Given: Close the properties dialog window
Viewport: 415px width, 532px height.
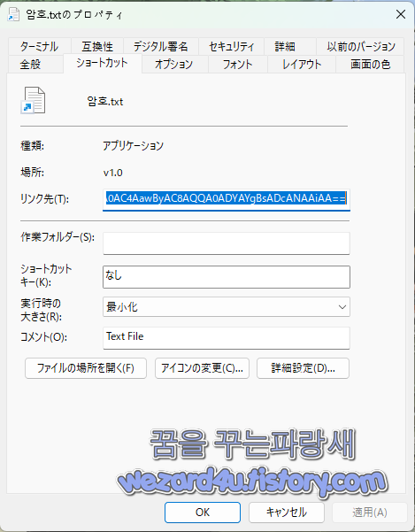Looking at the screenshot, I should [401, 14].
